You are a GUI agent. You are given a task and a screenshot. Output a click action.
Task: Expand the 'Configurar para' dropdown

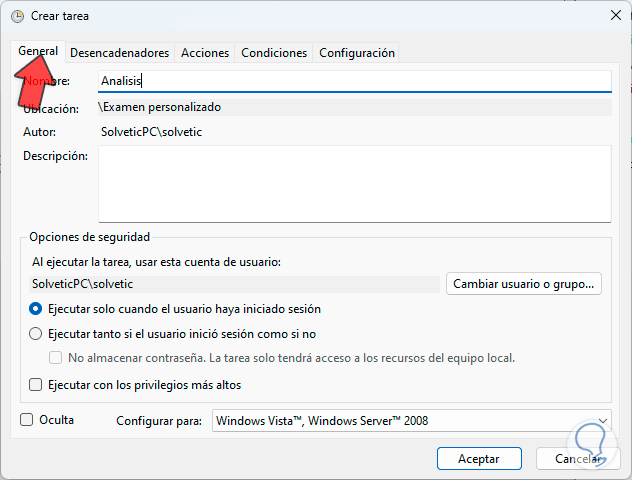(x=412, y=421)
